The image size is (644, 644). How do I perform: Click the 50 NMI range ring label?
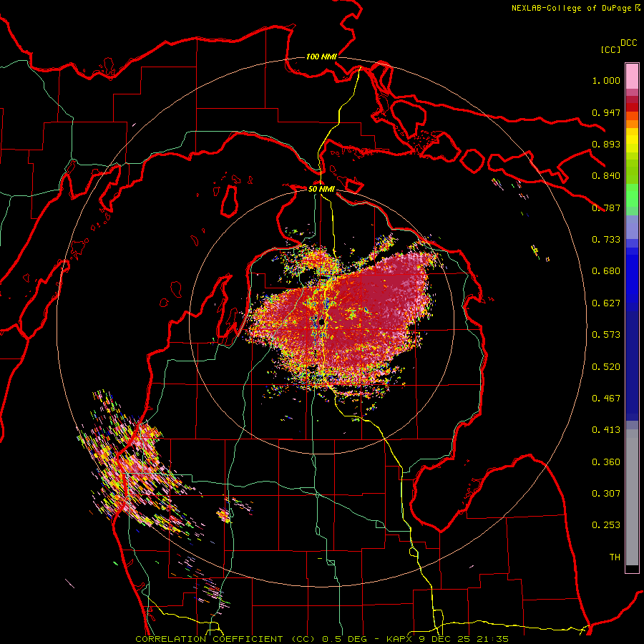321,190
